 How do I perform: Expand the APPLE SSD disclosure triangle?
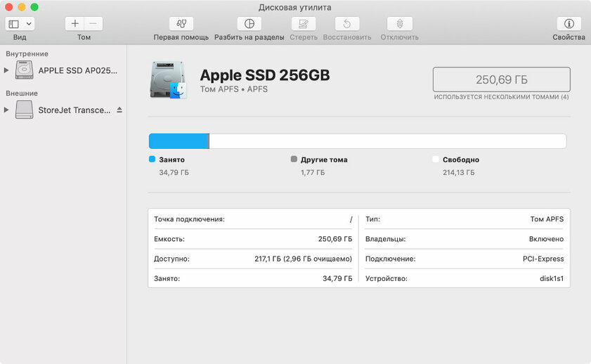click(x=6, y=70)
